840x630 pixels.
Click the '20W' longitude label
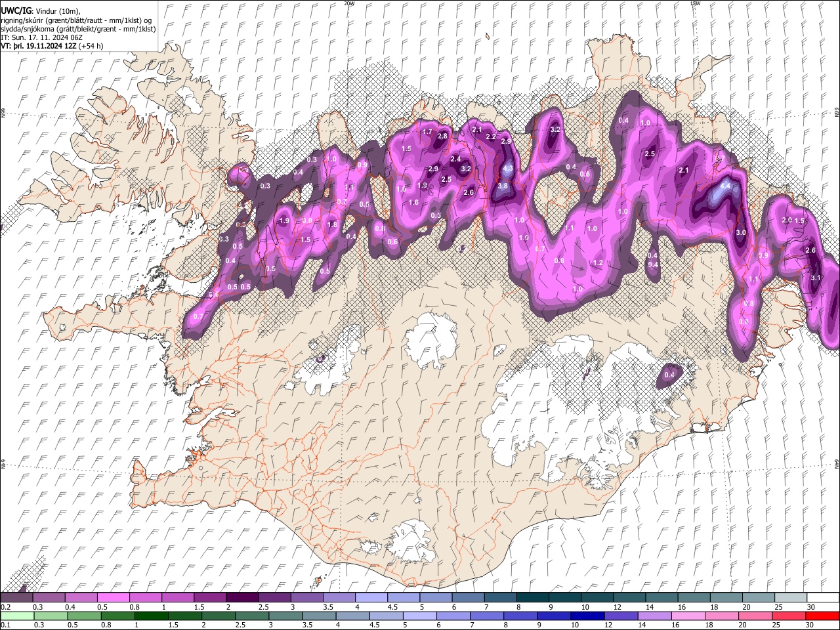tap(349, 3)
